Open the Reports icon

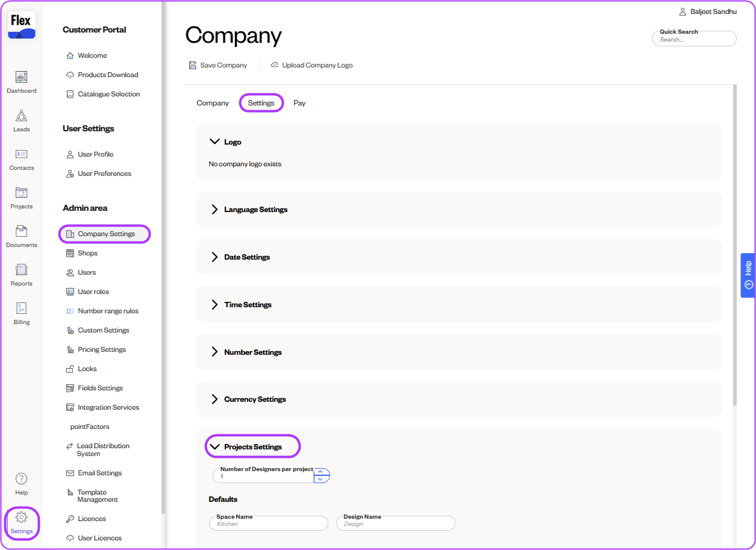point(22,275)
